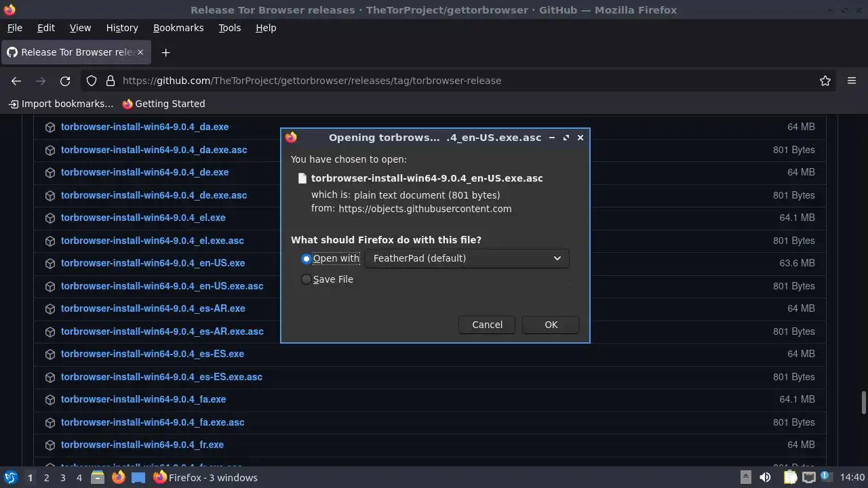Open the network tray icon
This screenshot has height=488, width=868.
click(x=808, y=477)
